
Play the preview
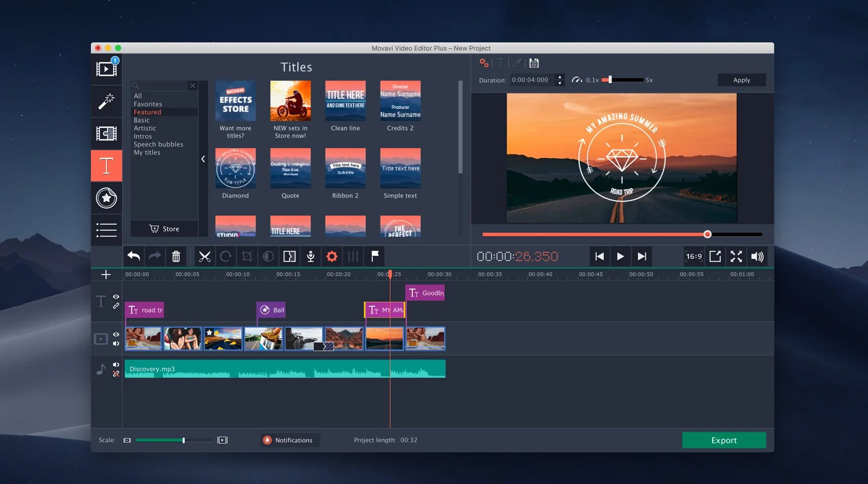[x=620, y=256]
